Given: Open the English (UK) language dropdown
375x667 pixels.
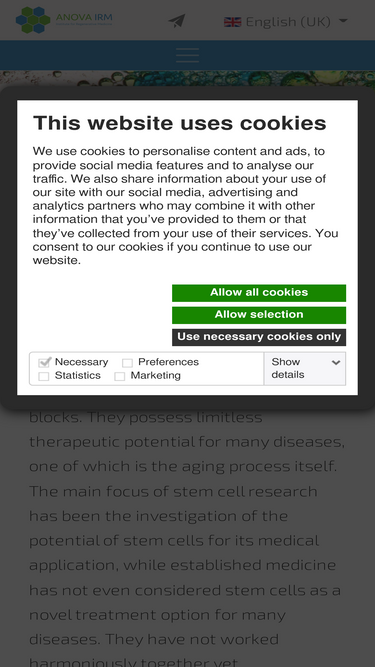Looking at the screenshot, I should [x=286, y=21].
